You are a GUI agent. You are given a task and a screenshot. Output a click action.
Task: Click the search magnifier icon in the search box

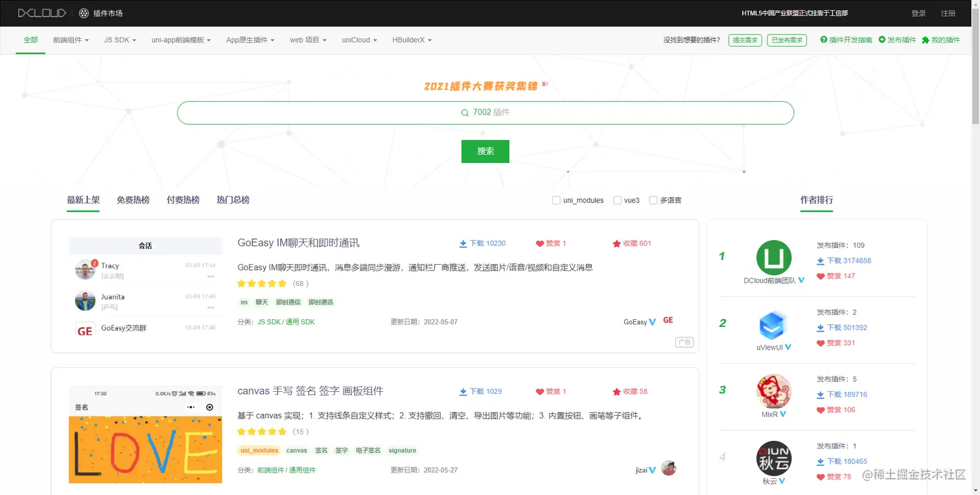coord(465,113)
